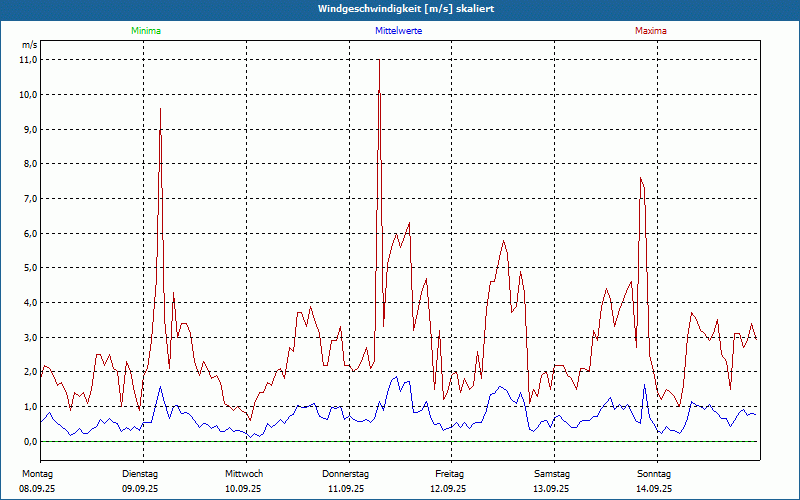Click the Mittwoch 10.09.25 date label

pos(243,480)
